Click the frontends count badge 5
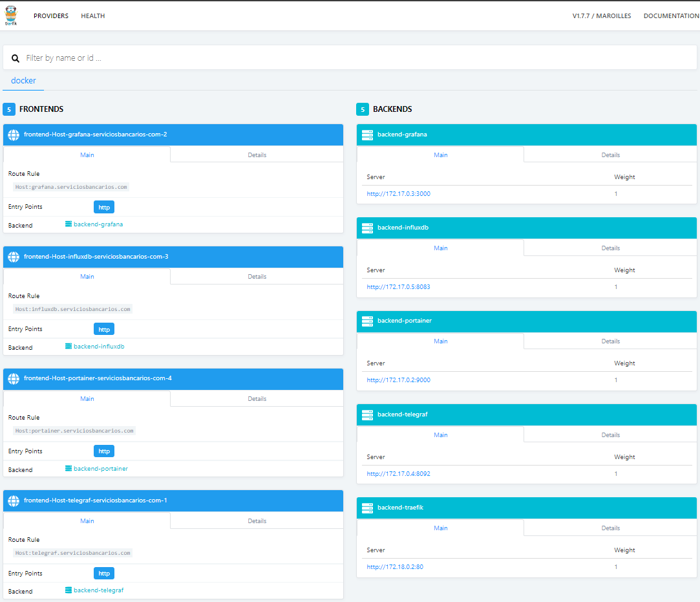 click(9, 109)
